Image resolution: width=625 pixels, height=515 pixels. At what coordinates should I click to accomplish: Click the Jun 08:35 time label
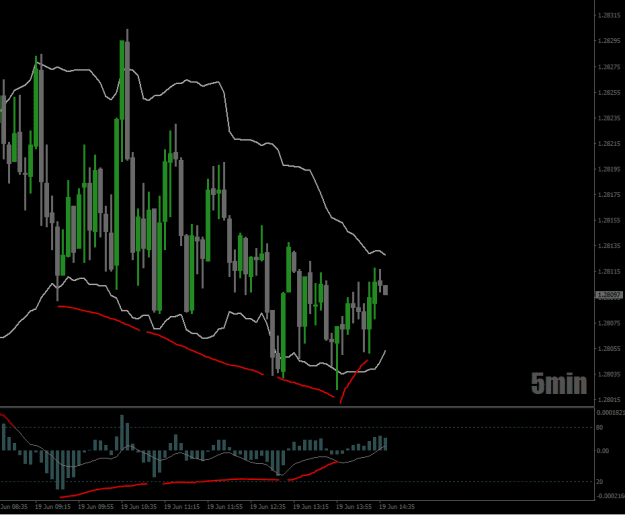[14, 507]
